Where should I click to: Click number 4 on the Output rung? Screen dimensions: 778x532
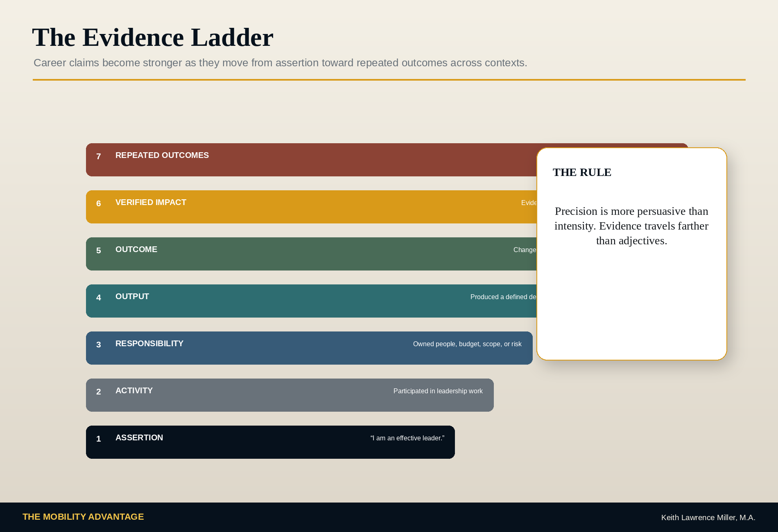tap(98, 298)
